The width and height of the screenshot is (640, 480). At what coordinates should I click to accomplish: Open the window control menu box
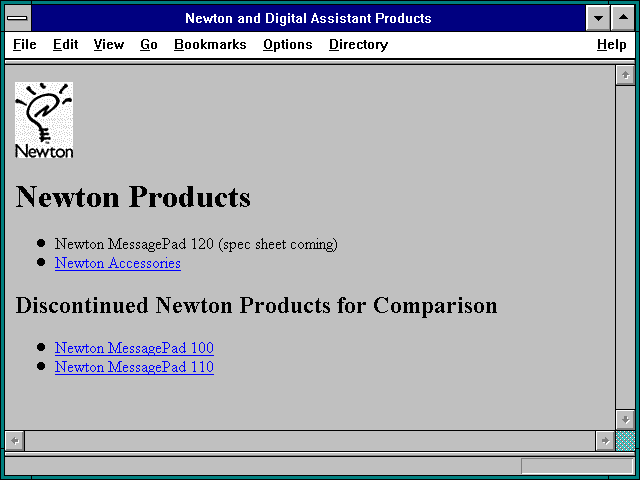(18, 18)
